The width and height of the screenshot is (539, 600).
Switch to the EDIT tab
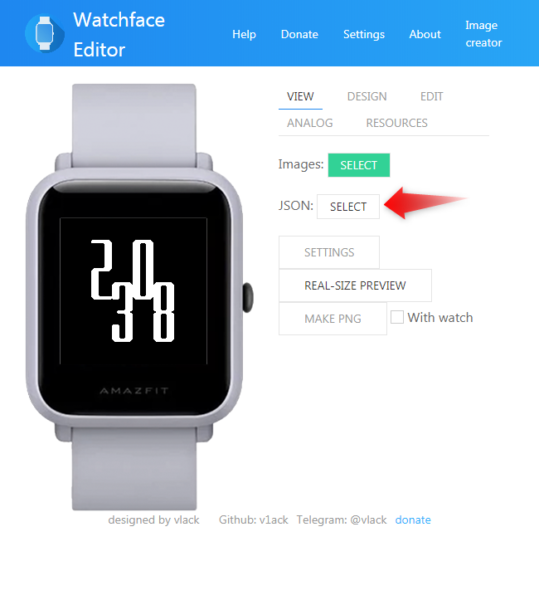(432, 96)
